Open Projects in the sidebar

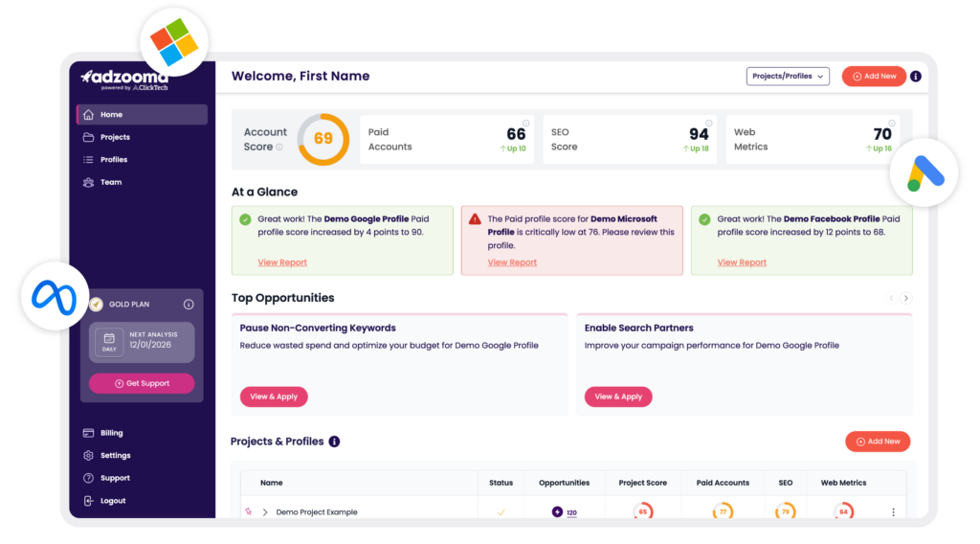[x=115, y=137]
